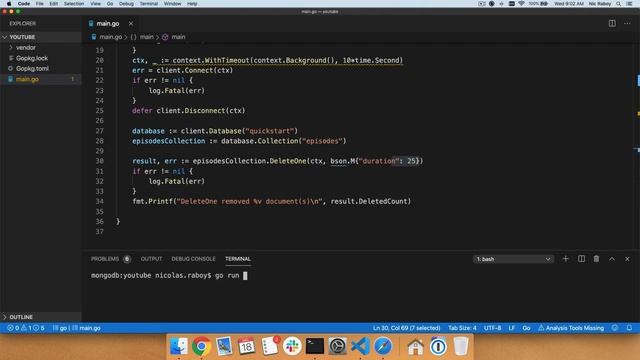Screen dimensions: 640x360
Task: Open the Trash in dock
Action: click(x=461, y=346)
